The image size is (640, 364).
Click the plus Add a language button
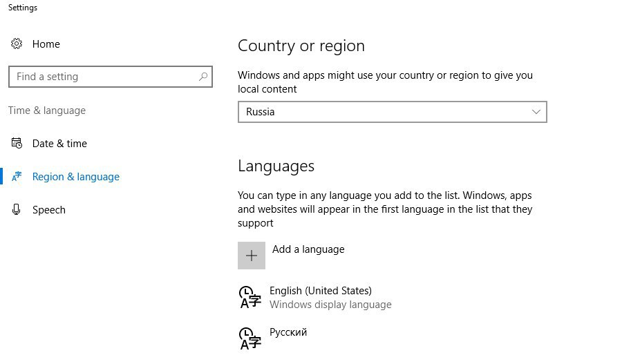pos(252,256)
